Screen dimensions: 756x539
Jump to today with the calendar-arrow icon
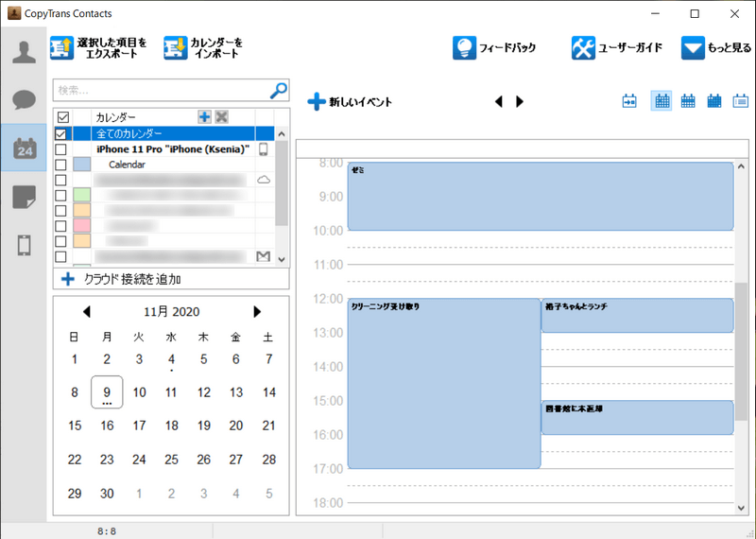[629, 101]
